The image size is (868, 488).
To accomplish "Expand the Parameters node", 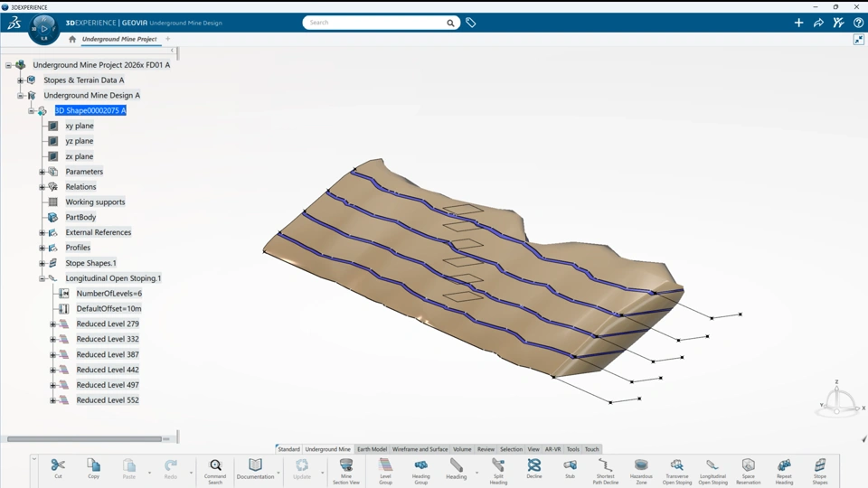I will pos(42,172).
